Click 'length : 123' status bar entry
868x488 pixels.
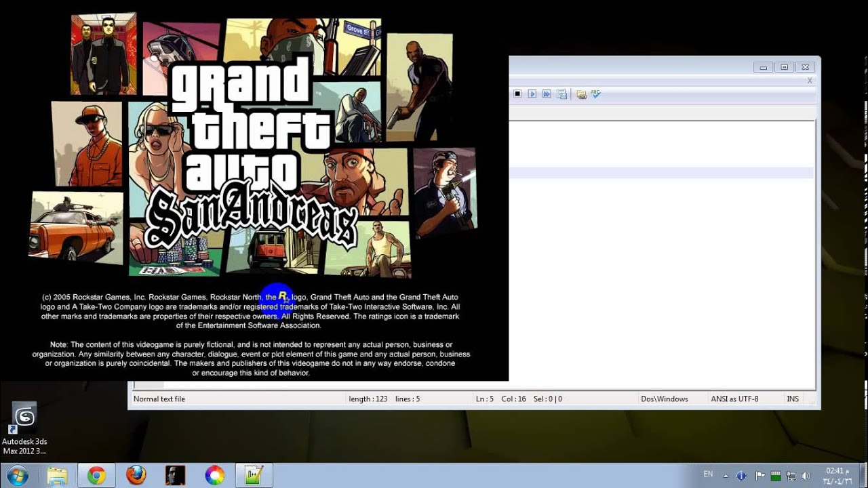point(368,399)
